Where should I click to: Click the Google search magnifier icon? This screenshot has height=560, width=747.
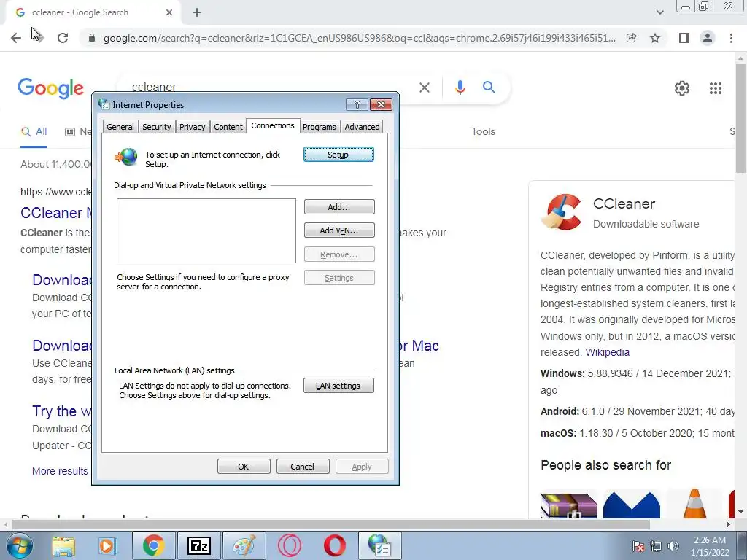click(x=489, y=87)
